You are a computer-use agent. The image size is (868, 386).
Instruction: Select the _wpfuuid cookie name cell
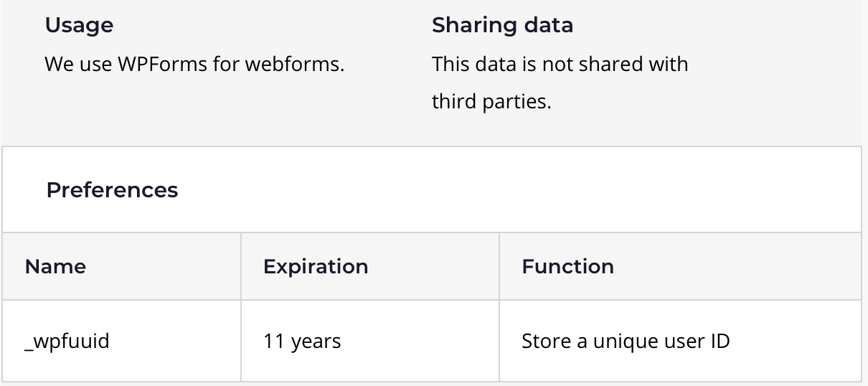(x=121, y=341)
